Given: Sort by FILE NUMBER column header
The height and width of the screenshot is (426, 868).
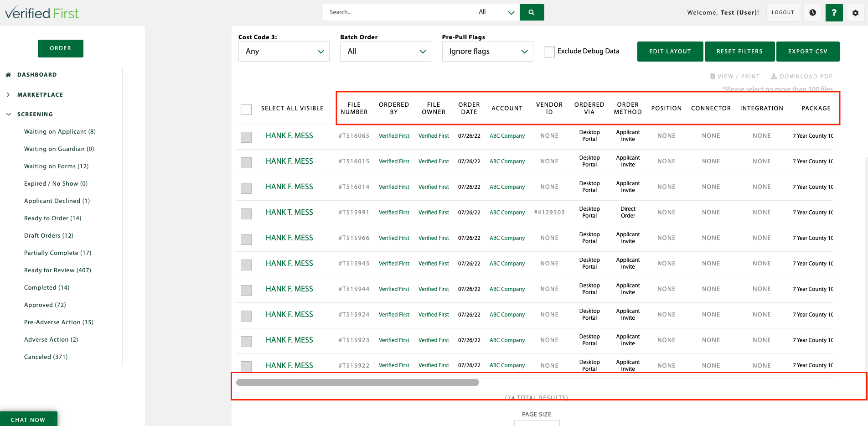Looking at the screenshot, I should point(354,109).
